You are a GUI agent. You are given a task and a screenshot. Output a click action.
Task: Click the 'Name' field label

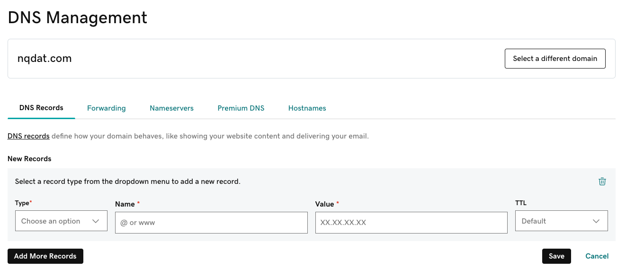point(125,204)
